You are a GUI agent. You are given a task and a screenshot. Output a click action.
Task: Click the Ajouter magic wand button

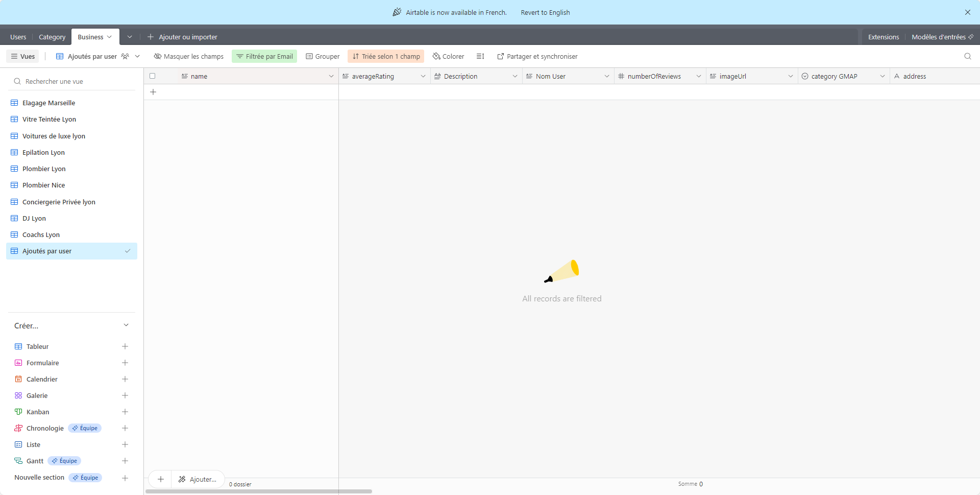coord(198,479)
